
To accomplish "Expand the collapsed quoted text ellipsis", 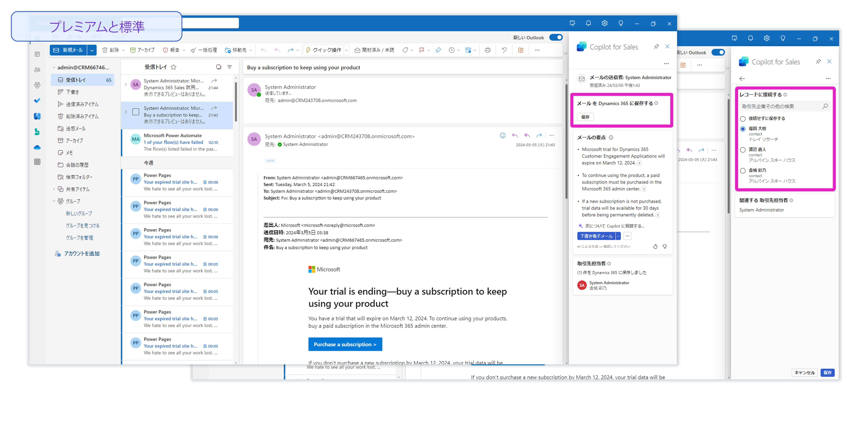I will [270, 160].
